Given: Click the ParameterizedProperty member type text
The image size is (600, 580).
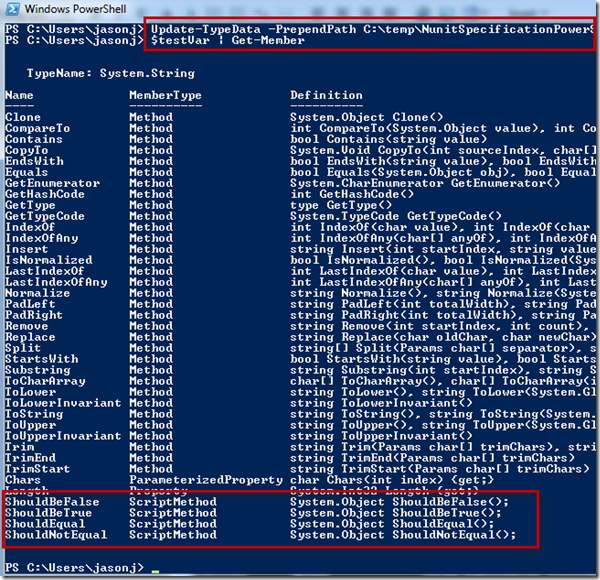Looking at the screenshot, I should (206, 480).
